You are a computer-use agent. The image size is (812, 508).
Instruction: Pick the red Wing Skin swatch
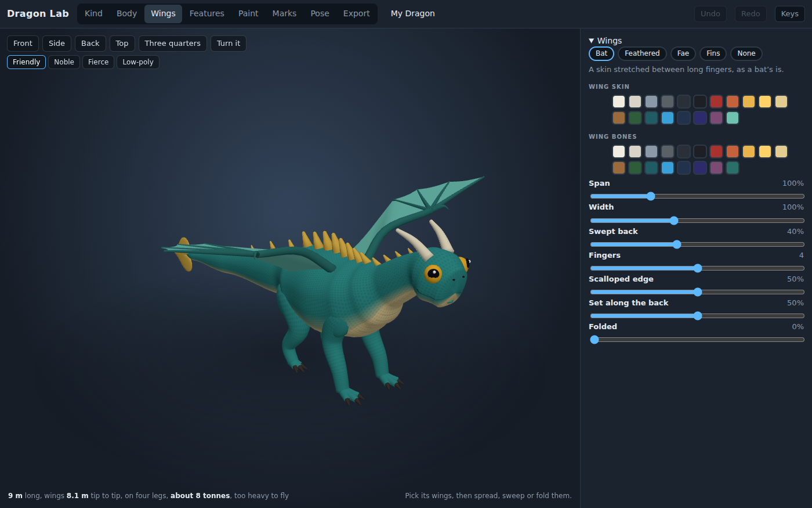pyautogui.click(x=716, y=102)
